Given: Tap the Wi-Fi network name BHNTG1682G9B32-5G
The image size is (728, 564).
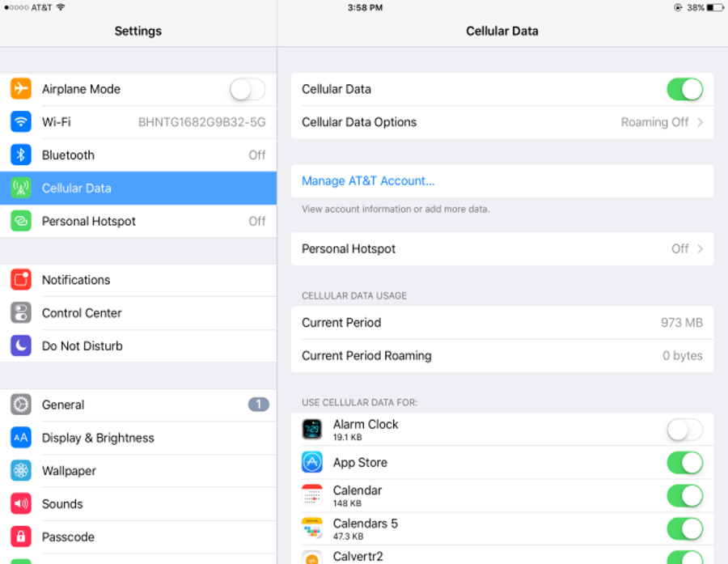Looking at the screenshot, I should [x=202, y=121].
